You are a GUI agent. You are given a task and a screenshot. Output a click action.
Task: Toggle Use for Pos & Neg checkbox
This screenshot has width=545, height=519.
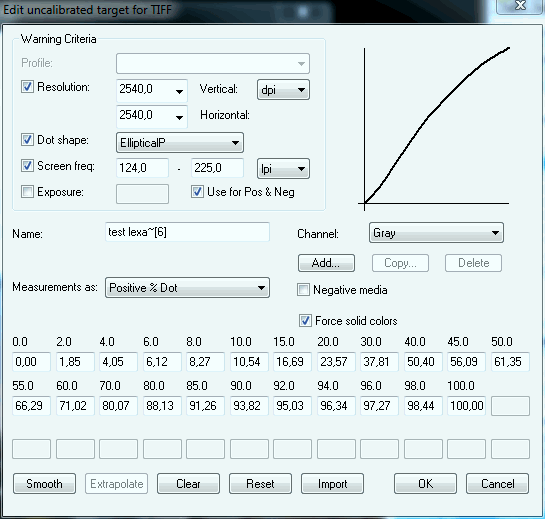pyautogui.click(x=197, y=192)
